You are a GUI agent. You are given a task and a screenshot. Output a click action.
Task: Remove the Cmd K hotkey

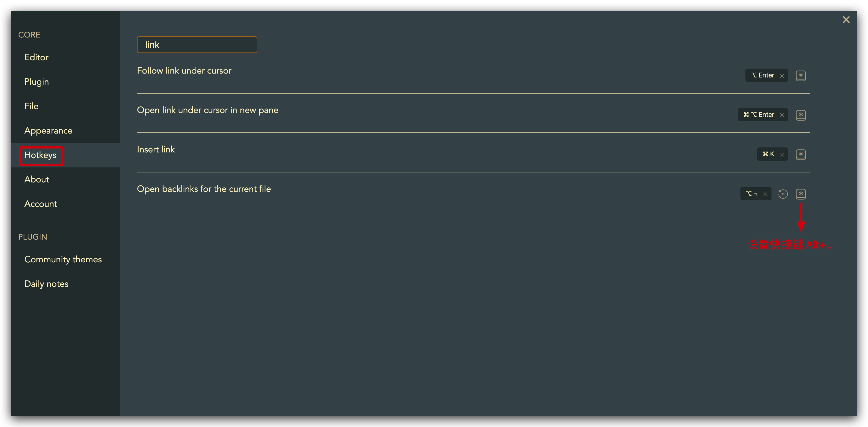[782, 155]
